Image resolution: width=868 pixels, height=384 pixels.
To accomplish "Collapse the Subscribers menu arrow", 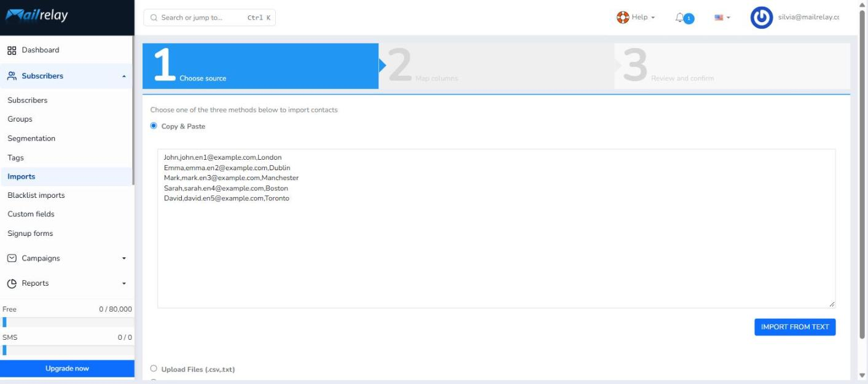I will click(x=124, y=76).
